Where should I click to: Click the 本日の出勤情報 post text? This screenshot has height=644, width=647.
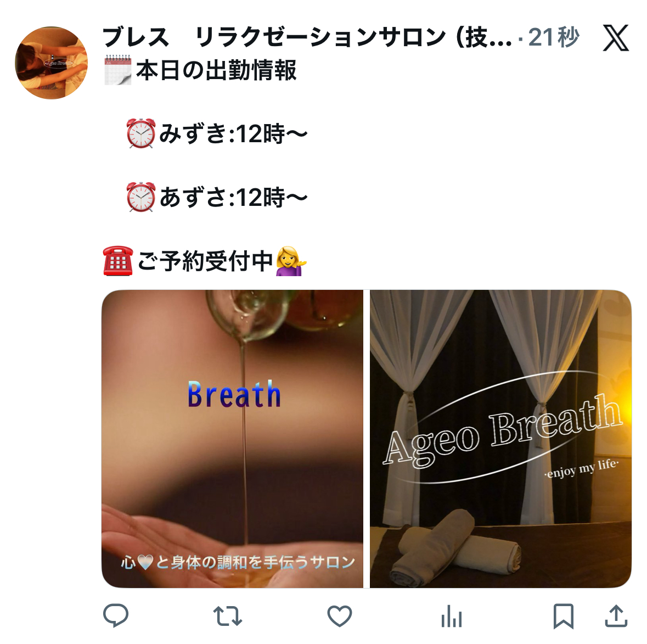pyautogui.click(x=216, y=70)
